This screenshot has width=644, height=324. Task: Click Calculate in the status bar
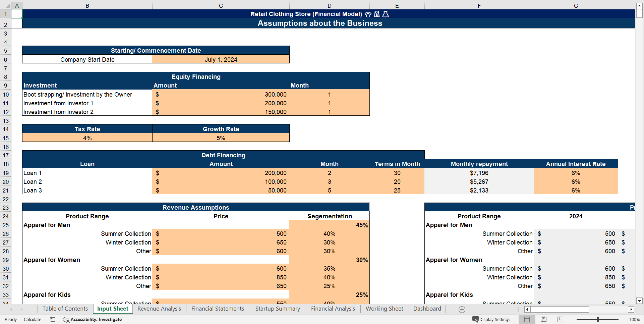click(x=33, y=319)
